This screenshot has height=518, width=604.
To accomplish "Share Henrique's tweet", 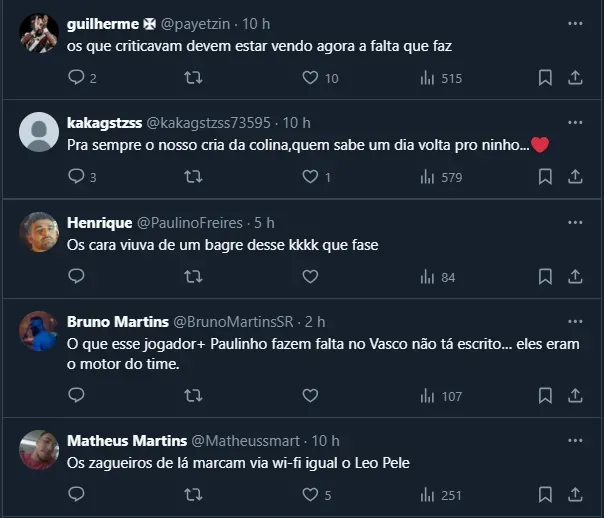I will tap(575, 276).
